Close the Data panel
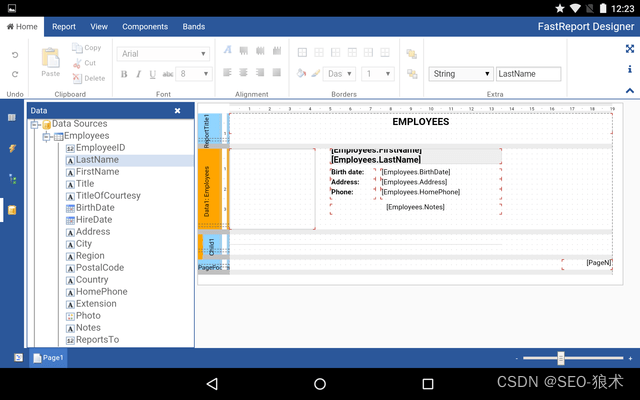This screenshot has height=400, width=640. [x=178, y=111]
